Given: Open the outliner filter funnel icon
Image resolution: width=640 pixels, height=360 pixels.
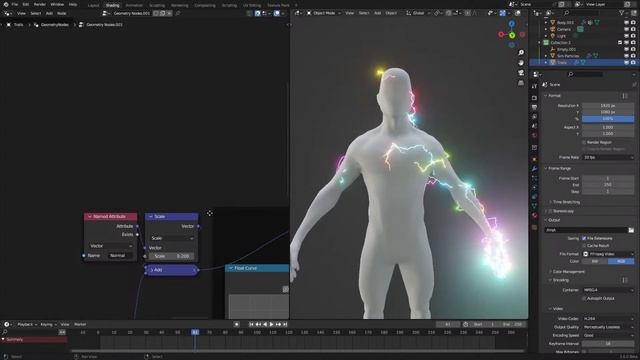Looking at the screenshot, I should (x=622, y=13).
